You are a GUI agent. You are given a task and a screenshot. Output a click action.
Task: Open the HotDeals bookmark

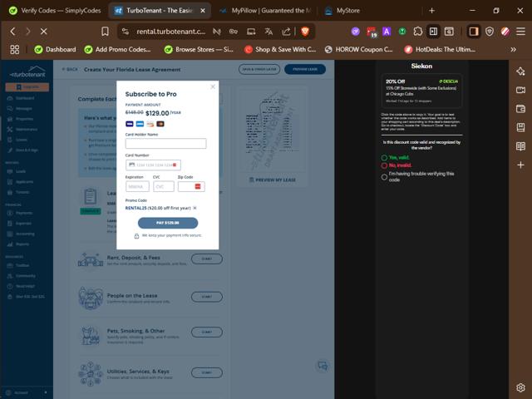coord(440,50)
